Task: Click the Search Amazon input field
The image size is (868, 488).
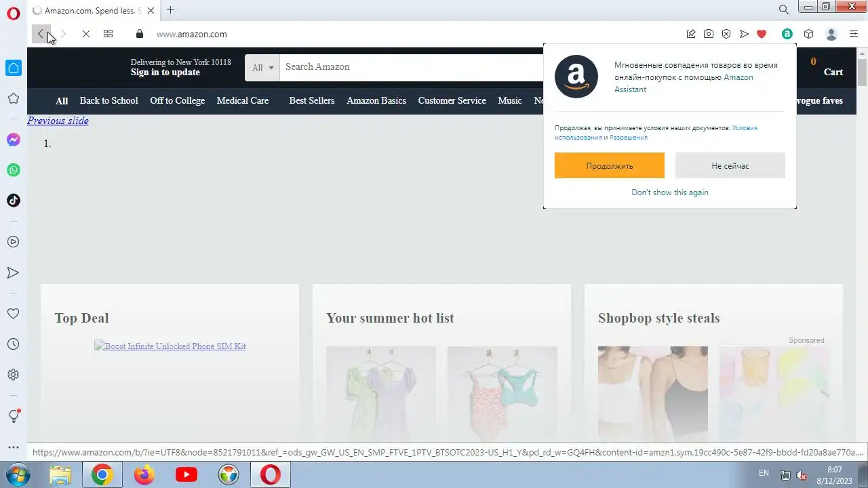Action: (412, 67)
